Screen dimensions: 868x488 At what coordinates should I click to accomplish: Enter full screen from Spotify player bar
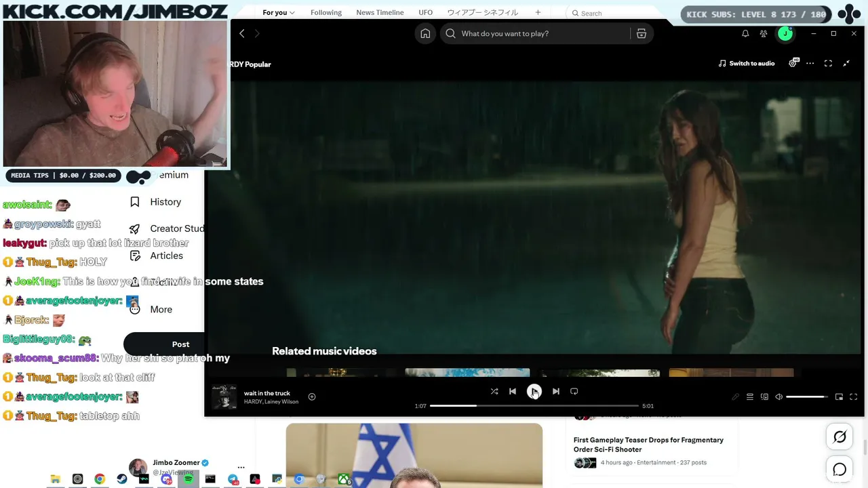click(854, 396)
